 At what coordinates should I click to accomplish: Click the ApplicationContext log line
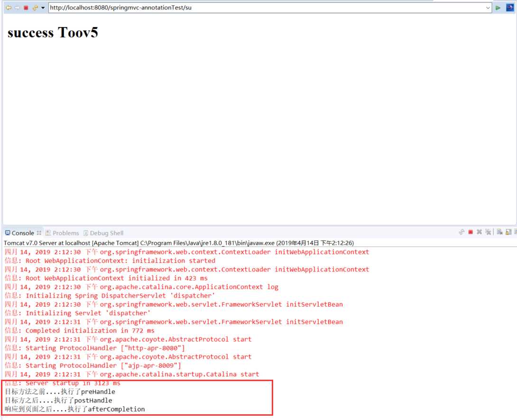(x=141, y=287)
